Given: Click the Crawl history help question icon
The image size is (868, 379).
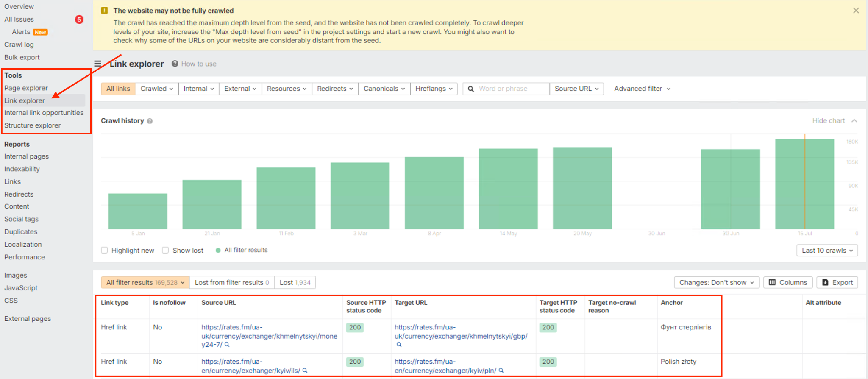Looking at the screenshot, I should point(150,121).
